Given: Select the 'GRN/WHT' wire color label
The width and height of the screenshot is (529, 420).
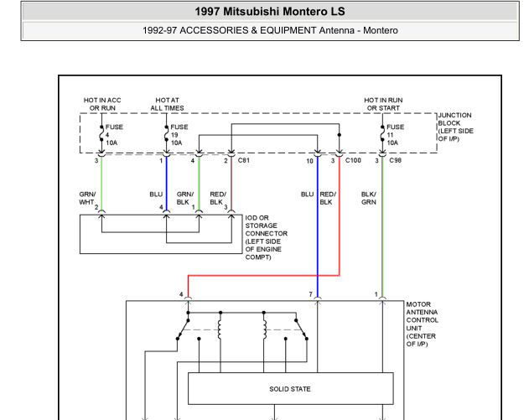Looking at the screenshot, I should click(87, 198).
